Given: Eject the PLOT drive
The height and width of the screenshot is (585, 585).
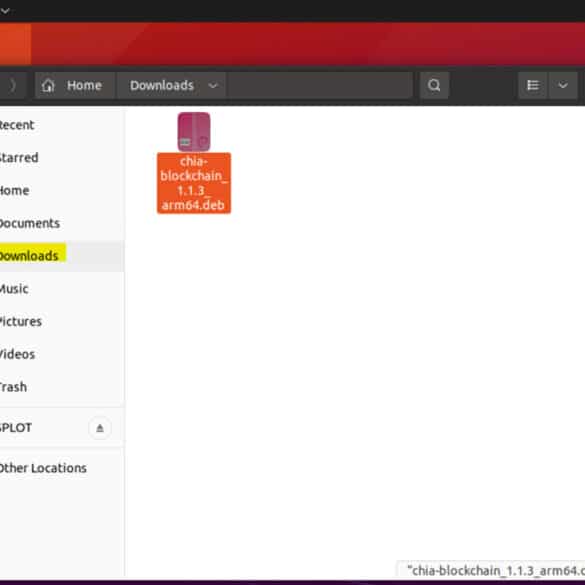Looking at the screenshot, I should (x=100, y=428).
